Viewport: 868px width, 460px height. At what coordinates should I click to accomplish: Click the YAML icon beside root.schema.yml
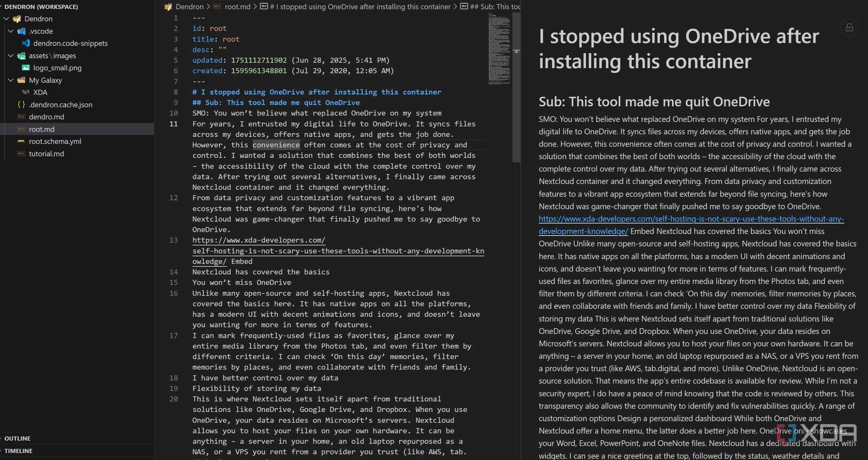point(21,141)
